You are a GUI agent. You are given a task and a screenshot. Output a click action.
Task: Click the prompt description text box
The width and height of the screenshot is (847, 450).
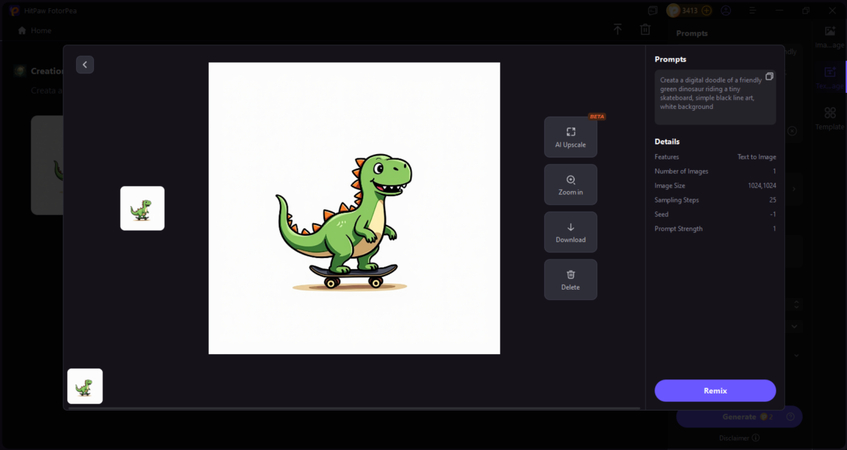pos(715,97)
